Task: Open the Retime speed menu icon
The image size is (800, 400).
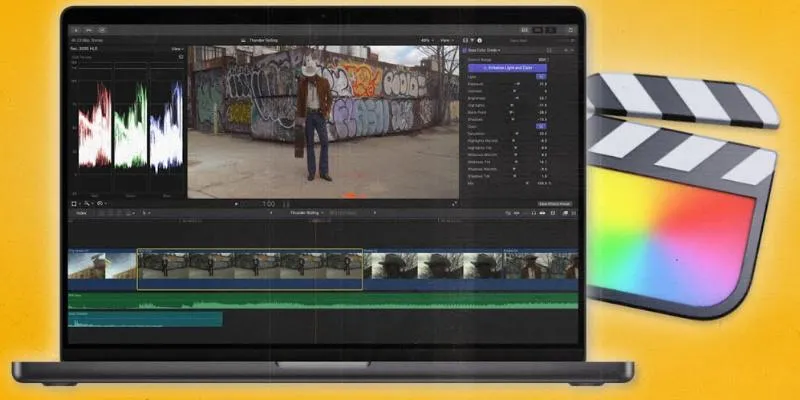Action: pyautogui.click(x=101, y=204)
